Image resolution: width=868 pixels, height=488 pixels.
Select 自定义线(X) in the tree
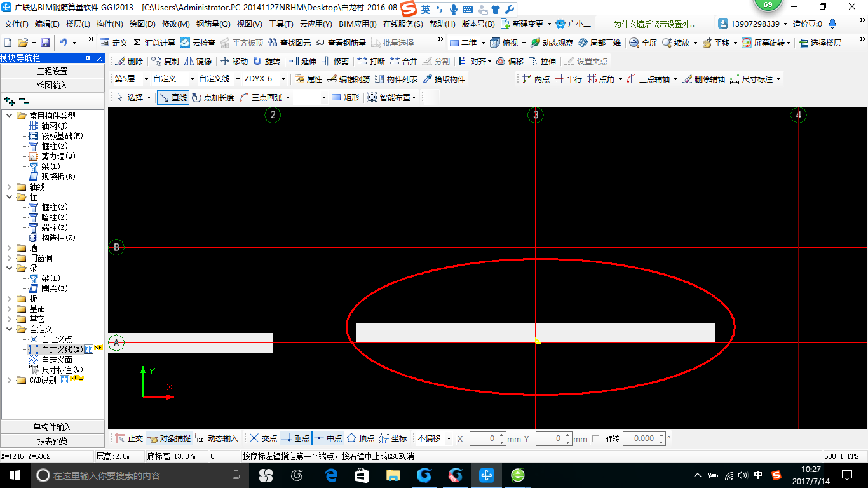point(62,349)
